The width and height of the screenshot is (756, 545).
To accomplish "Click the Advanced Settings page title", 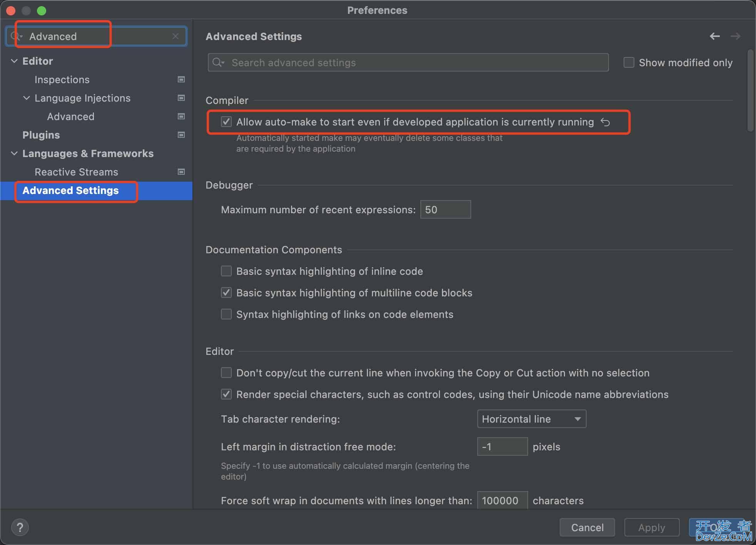I will [254, 37].
